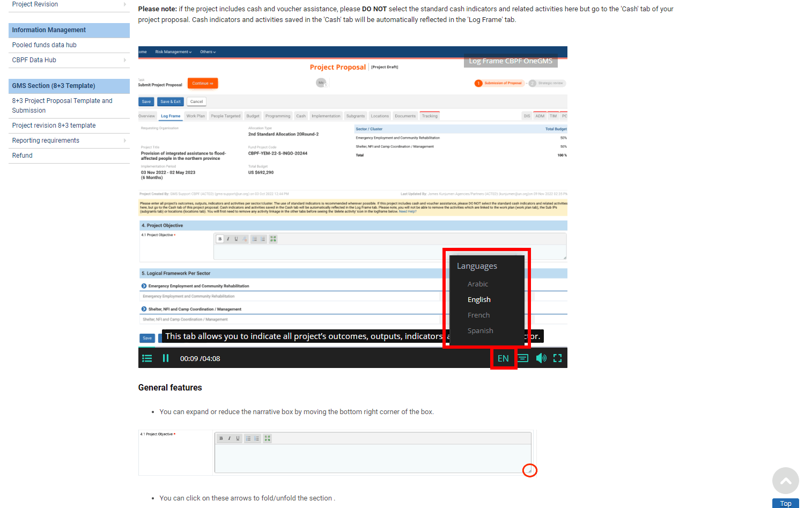Mute the video volume speaker icon
The image size is (812, 508).
[541, 358]
